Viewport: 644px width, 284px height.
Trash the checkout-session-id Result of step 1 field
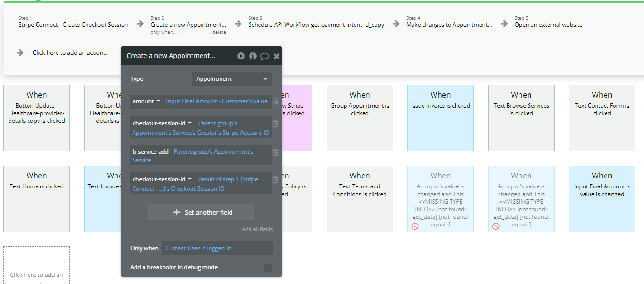coord(275,180)
